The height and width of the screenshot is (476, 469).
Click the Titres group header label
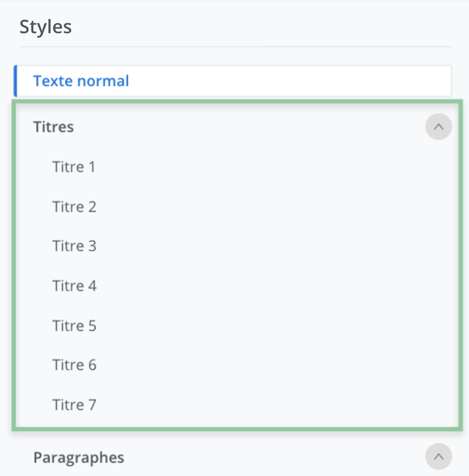point(53,127)
